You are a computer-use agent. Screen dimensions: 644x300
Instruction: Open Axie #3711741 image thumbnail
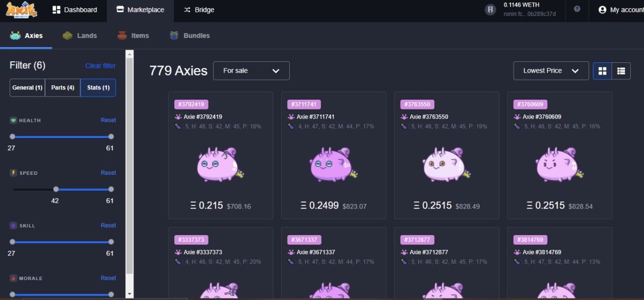[333, 164]
